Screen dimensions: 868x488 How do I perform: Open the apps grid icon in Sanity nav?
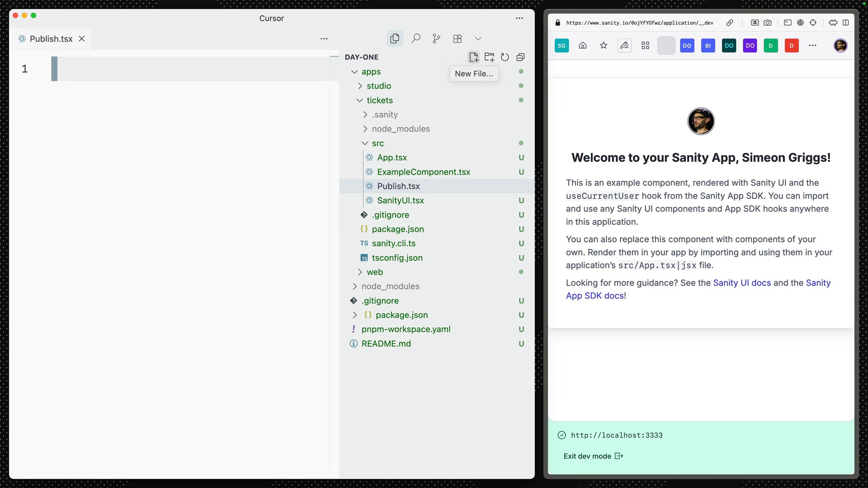coord(645,45)
